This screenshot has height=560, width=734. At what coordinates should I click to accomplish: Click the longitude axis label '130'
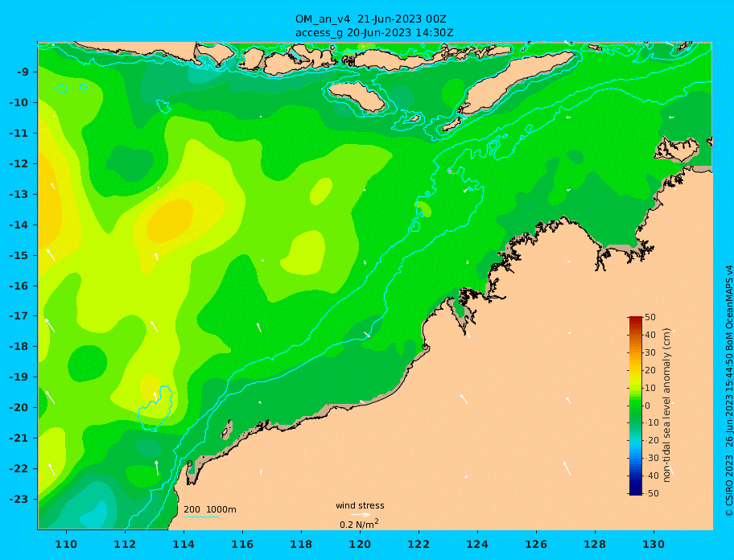coord(654,545)
